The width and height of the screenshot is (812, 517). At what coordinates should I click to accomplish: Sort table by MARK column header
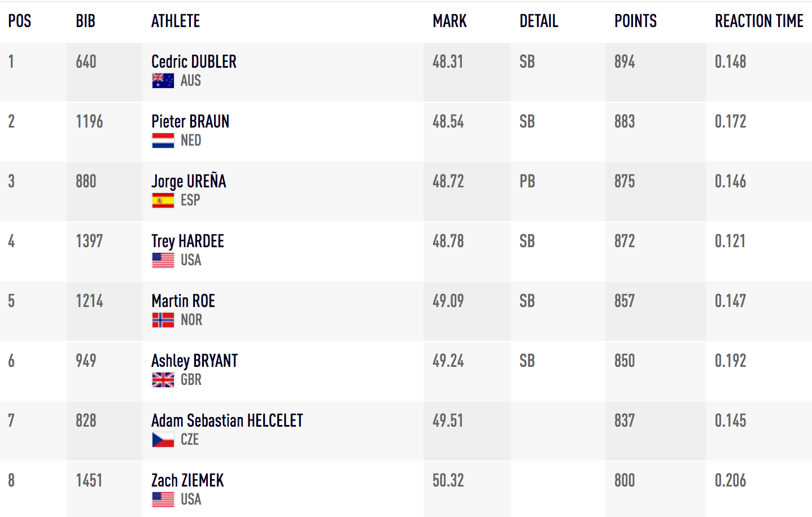point(449,21)
